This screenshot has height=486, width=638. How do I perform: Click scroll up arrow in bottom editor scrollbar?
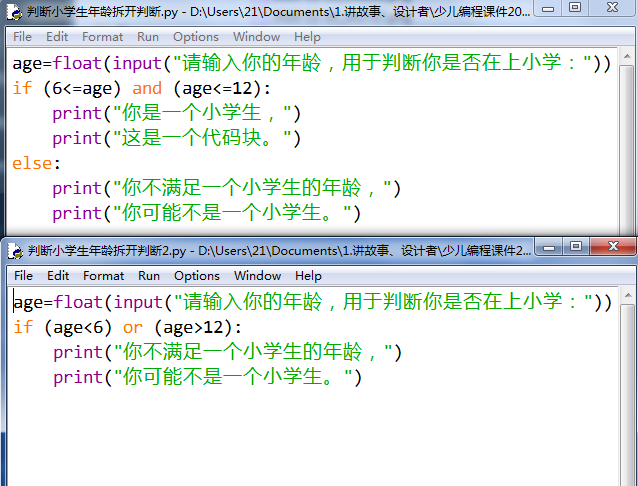628,296
